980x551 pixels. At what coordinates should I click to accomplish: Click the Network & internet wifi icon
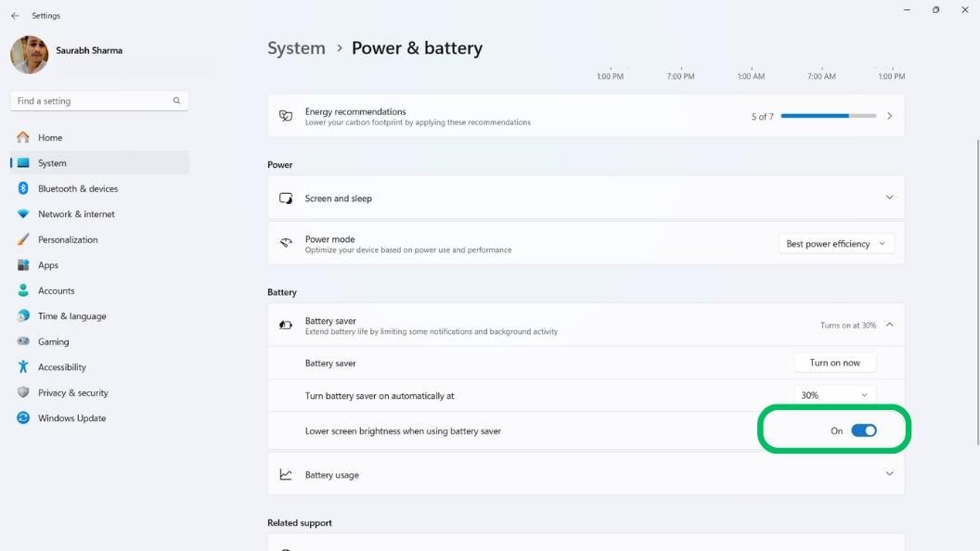point(23,214)
